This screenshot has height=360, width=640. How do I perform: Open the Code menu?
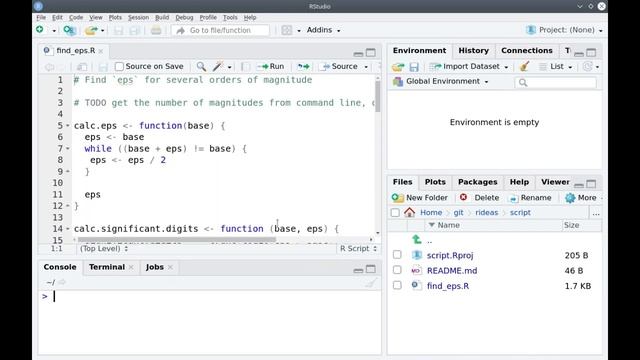click(76, 18)
